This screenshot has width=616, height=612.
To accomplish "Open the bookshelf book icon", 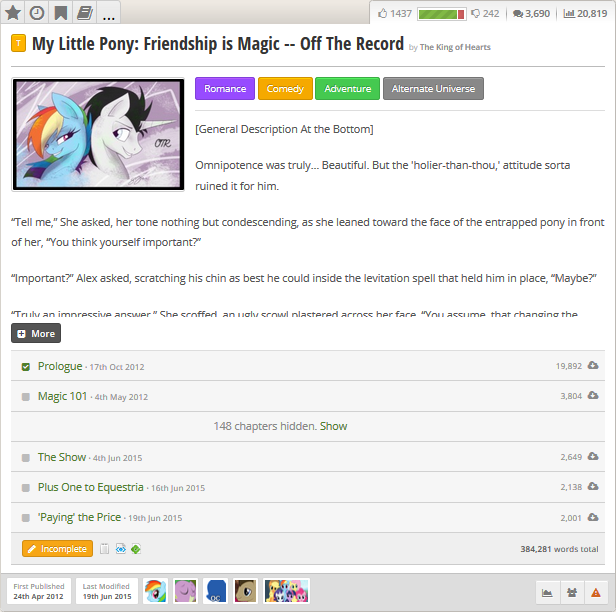I will click(84, 13).
